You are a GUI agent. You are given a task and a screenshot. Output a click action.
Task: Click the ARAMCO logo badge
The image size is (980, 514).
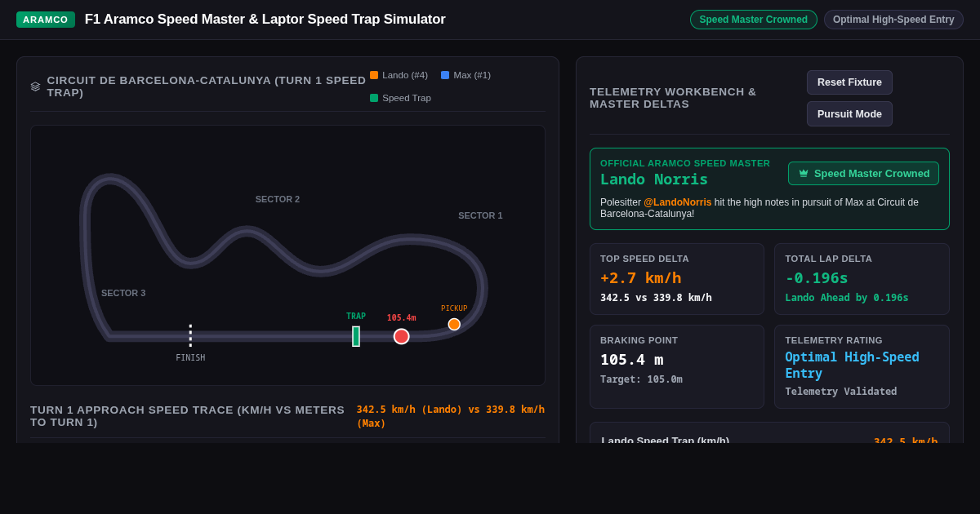click(x=46, y=20)
